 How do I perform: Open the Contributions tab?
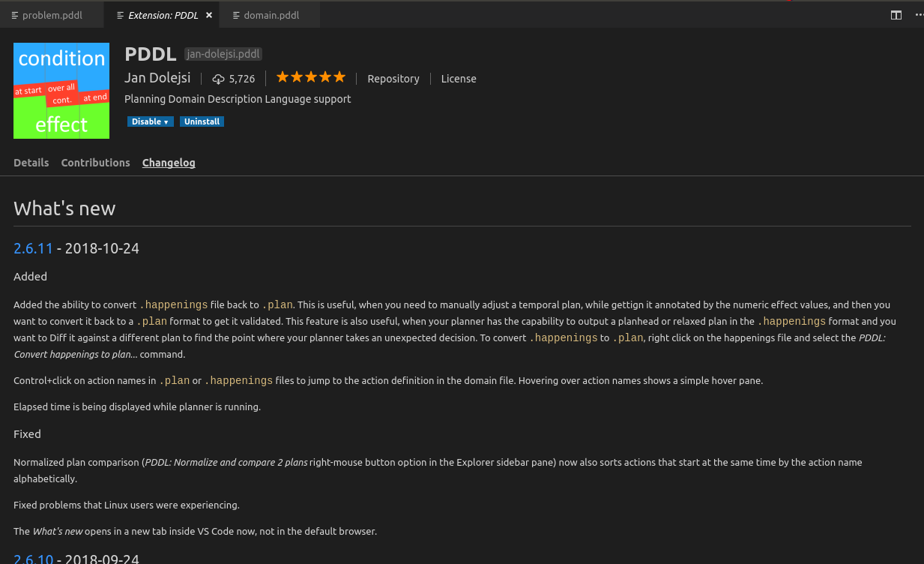pos(95,163)
